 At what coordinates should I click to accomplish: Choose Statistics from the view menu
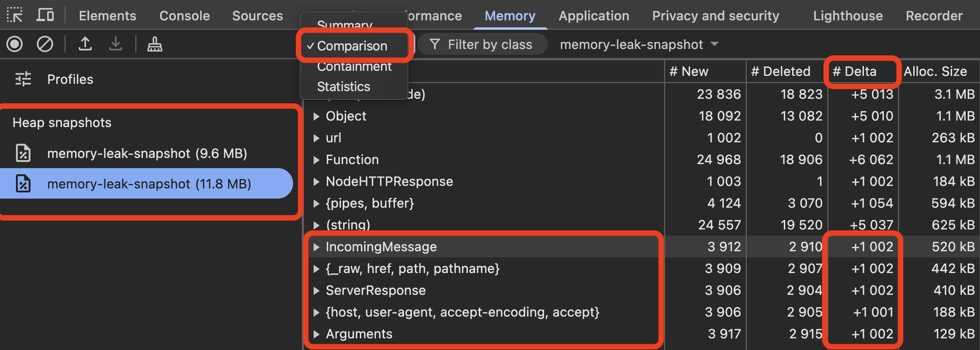pos(343,86)
